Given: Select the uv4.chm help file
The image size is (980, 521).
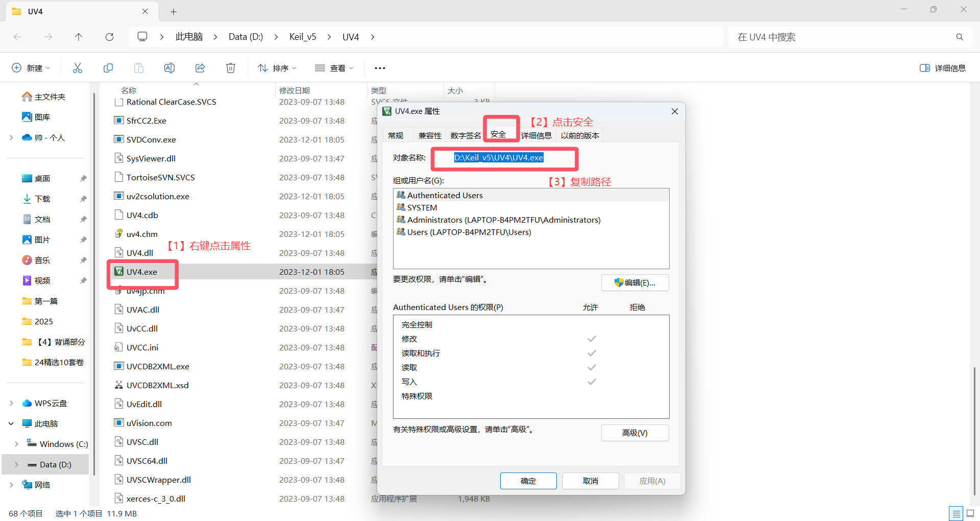Looking at the screenshot, I should [136, 234].
